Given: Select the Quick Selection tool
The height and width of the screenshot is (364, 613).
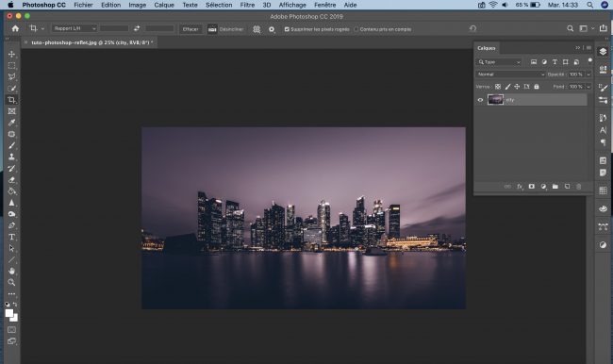Looking at the screenshot, I should tap(11, 89).
